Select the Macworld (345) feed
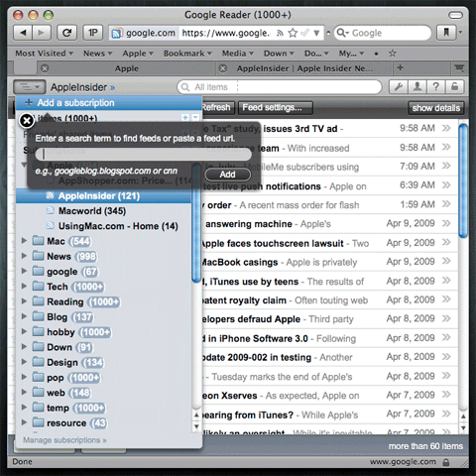This screenshot has height=476, width=476. [x=92, y=211]
